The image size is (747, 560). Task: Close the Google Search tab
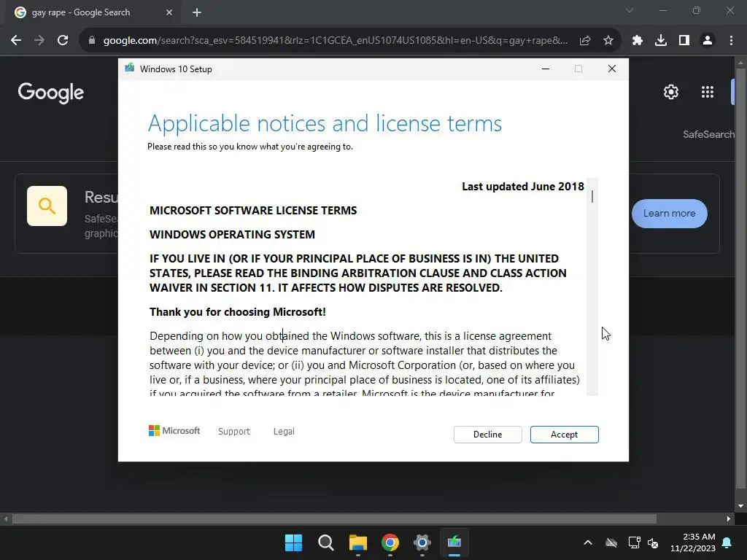coord(169,12)
